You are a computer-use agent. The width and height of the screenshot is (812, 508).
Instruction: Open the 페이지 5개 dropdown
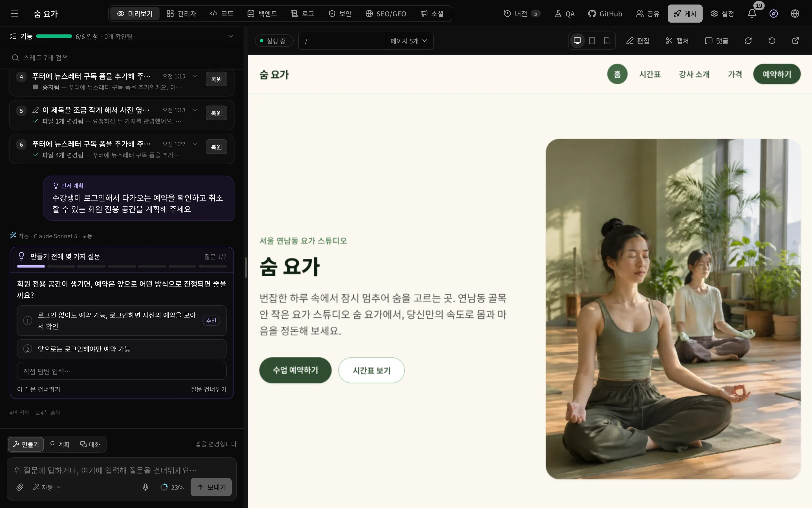pyautogui.click(x=409, y=41)
